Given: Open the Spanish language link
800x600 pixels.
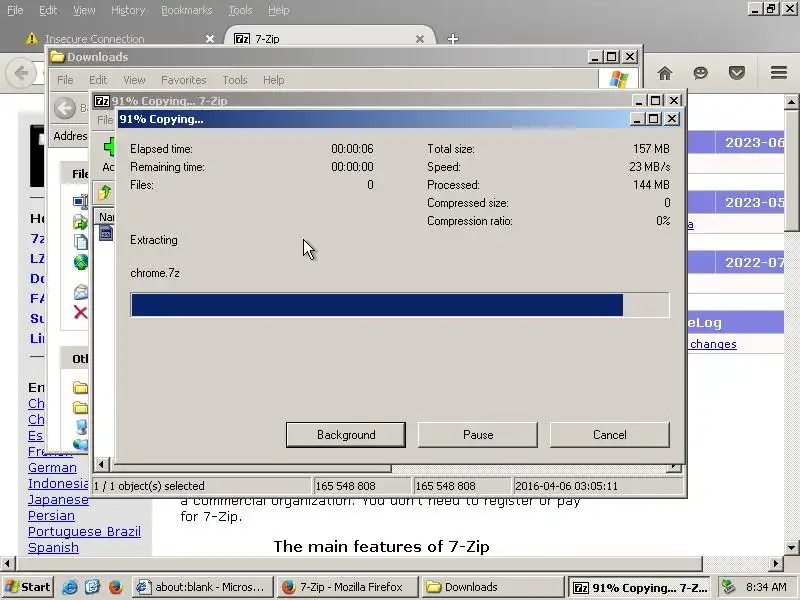Looking at the screenshot, I should [x=53, y=547].
